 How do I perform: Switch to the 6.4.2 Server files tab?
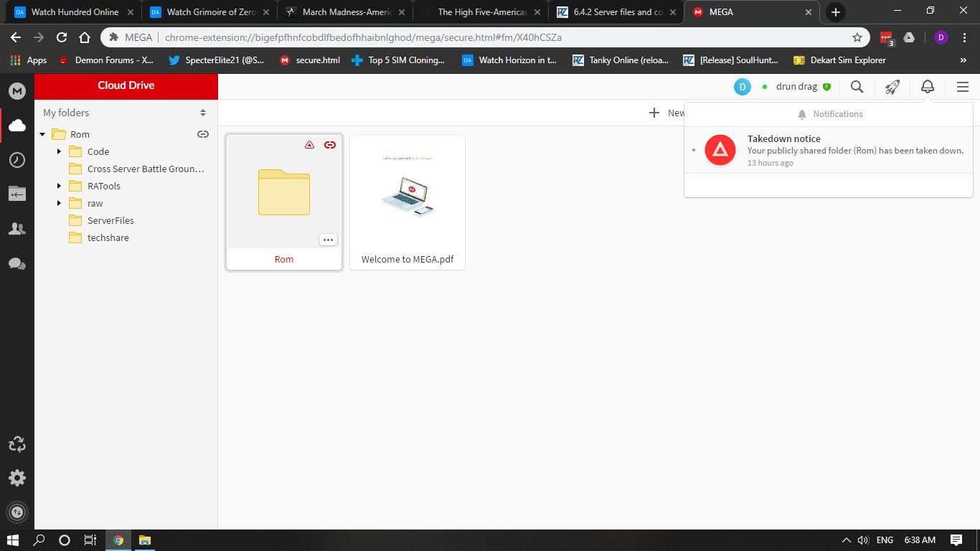[616, 12]
